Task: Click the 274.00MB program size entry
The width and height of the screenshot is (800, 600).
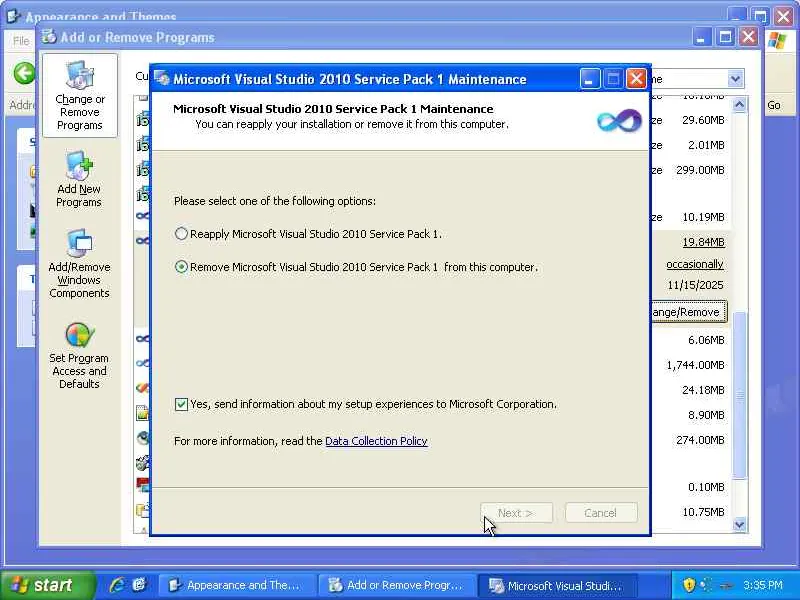Action: coord(701,440)
